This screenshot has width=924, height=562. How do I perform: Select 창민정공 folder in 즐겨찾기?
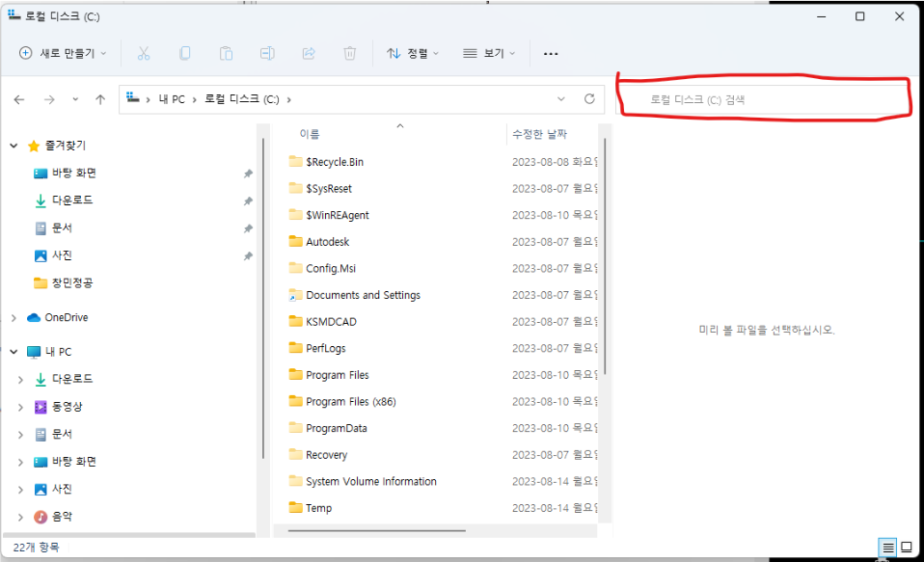63,282
